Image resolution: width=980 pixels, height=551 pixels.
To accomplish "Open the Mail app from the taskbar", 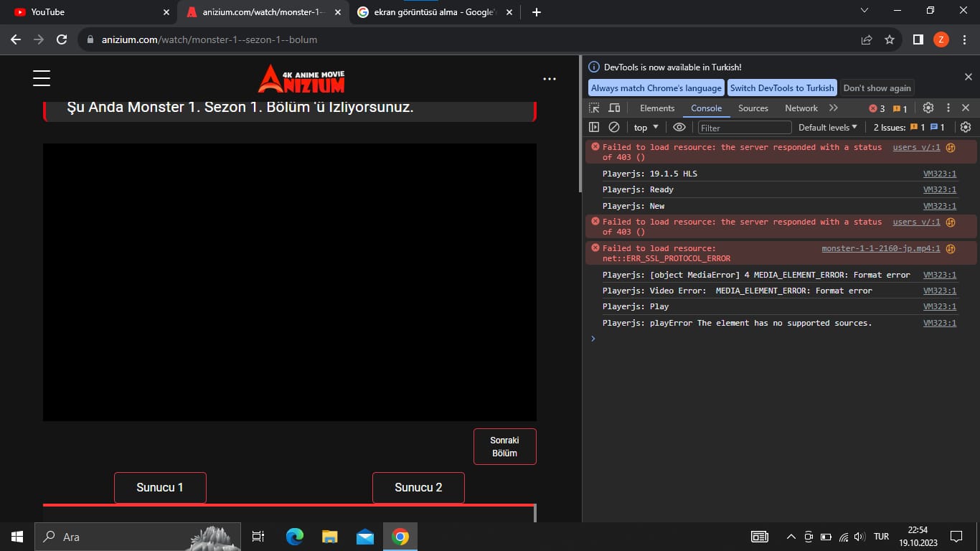I will tap(365, 537).
